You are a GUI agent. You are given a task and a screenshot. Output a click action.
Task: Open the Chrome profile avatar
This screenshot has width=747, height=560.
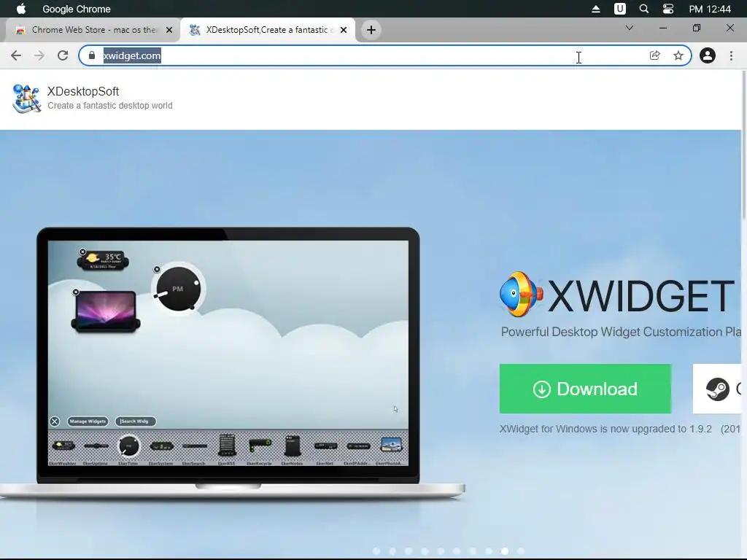point(708,55)
